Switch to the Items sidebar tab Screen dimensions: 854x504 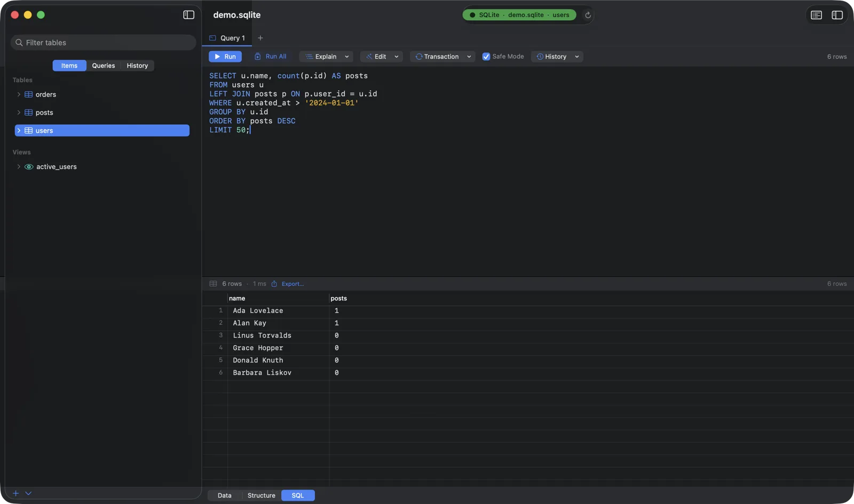click(69, 66)
